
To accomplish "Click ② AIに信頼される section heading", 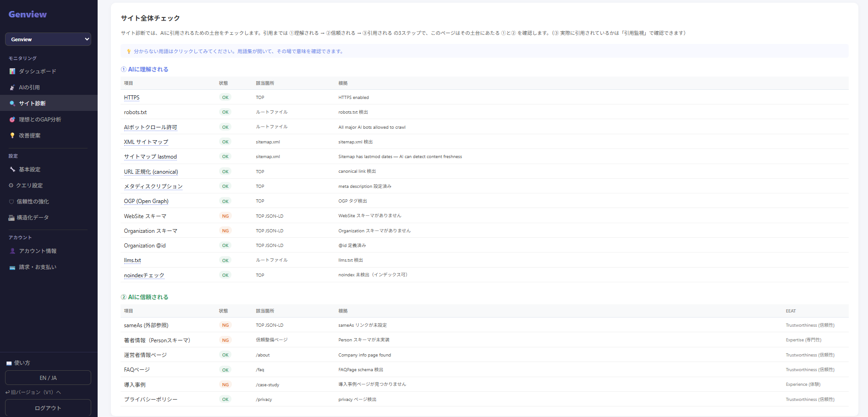I will pos(144,297).
